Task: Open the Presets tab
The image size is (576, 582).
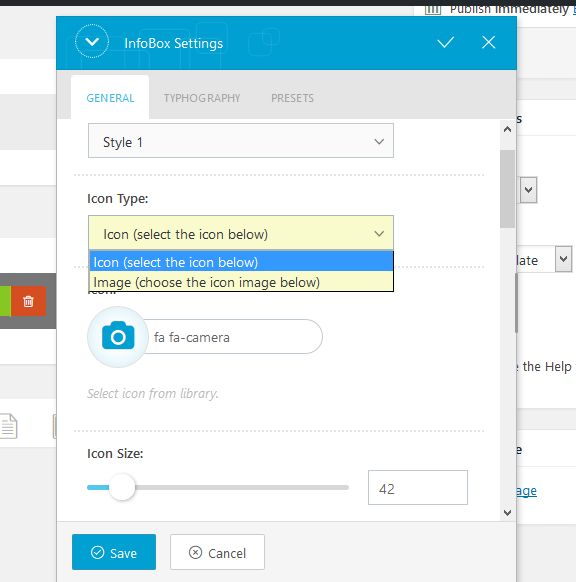Action: click(x=292, y=98)
